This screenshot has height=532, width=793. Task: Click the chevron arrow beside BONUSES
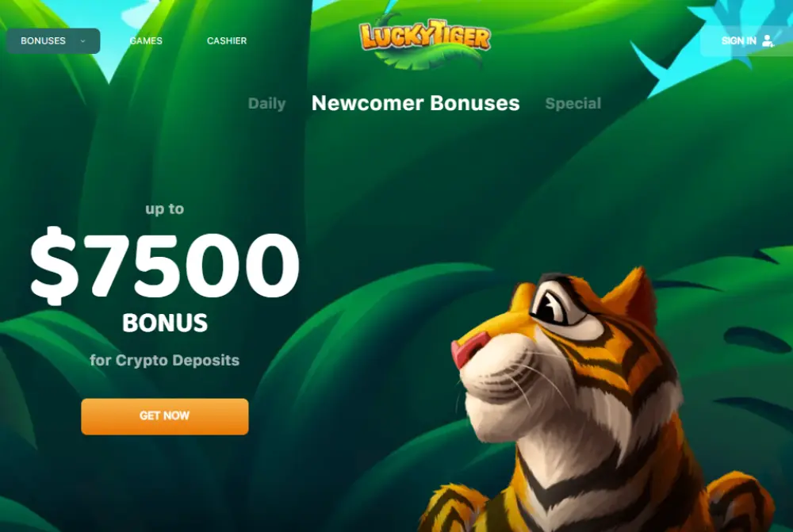[x=83, y=41]
